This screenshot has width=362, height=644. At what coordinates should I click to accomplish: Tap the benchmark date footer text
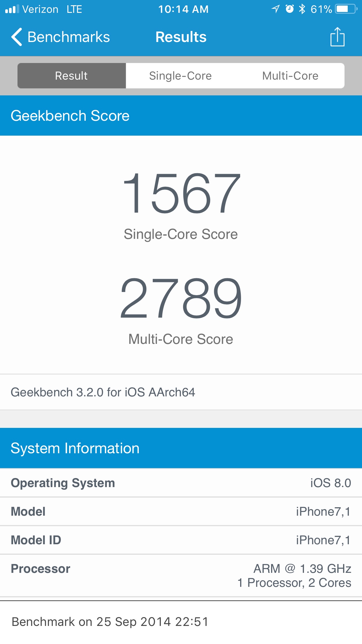(110, 622)
